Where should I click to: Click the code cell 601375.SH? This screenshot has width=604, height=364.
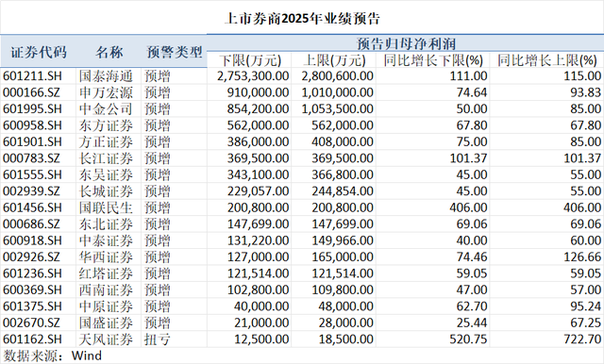pyautogui.click(x=32, y=306)
